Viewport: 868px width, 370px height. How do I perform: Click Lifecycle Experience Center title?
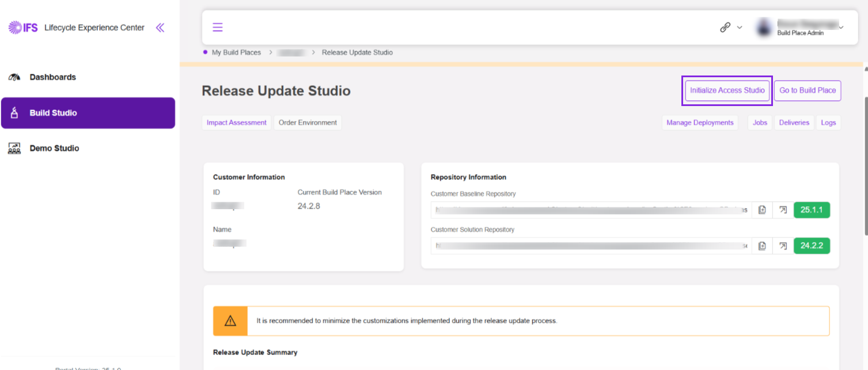tap(94, 28)
